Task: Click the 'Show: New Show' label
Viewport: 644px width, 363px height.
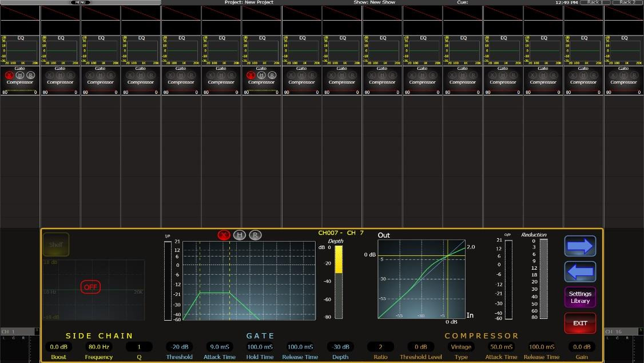Action: (374, 2)
